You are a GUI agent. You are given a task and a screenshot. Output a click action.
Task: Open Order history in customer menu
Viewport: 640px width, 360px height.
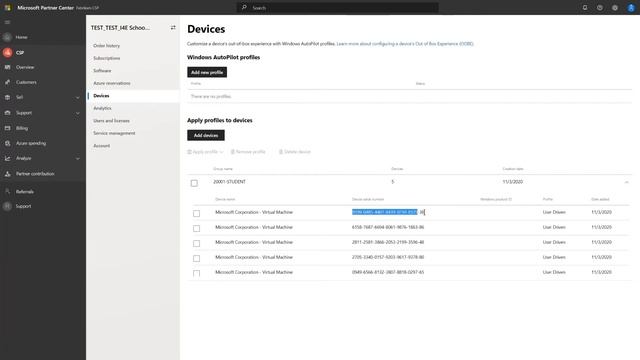click(x=107, y=46)
